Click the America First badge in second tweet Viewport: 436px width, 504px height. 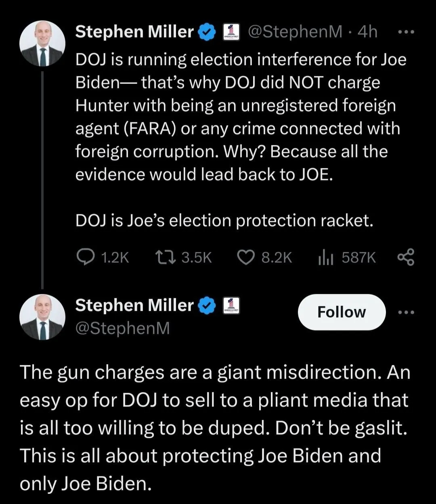(x=231, y=306)
